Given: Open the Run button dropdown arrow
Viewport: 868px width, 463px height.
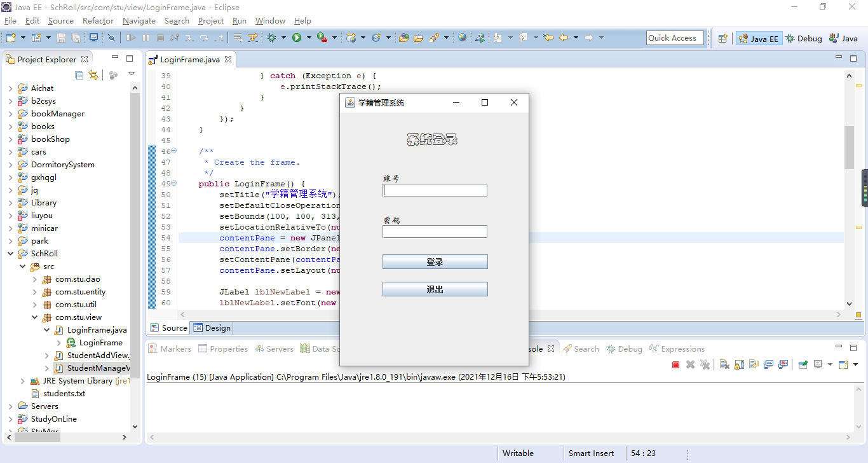Looking at the screenshot, I should [309, 38].
